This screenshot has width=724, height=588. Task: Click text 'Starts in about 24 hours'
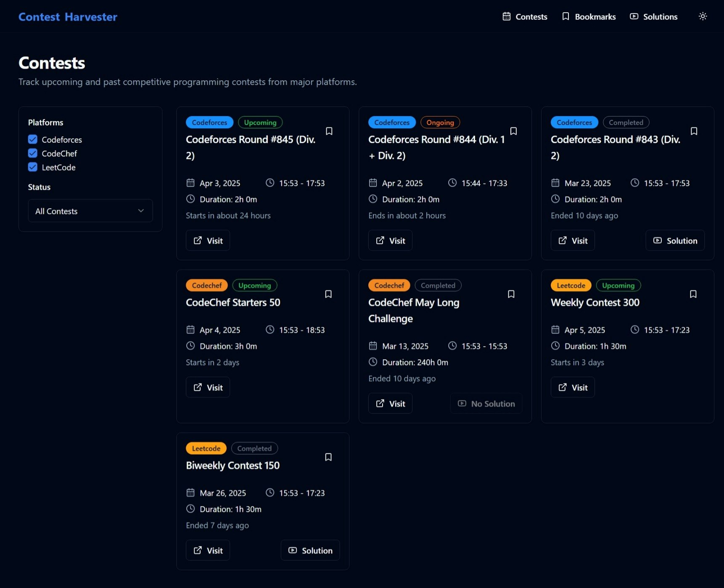point(228,215)
